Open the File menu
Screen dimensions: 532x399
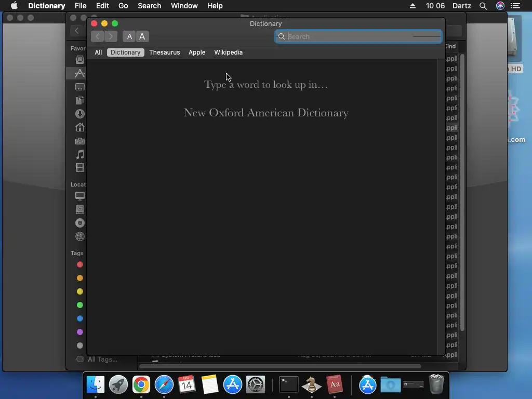pos(81,6)
